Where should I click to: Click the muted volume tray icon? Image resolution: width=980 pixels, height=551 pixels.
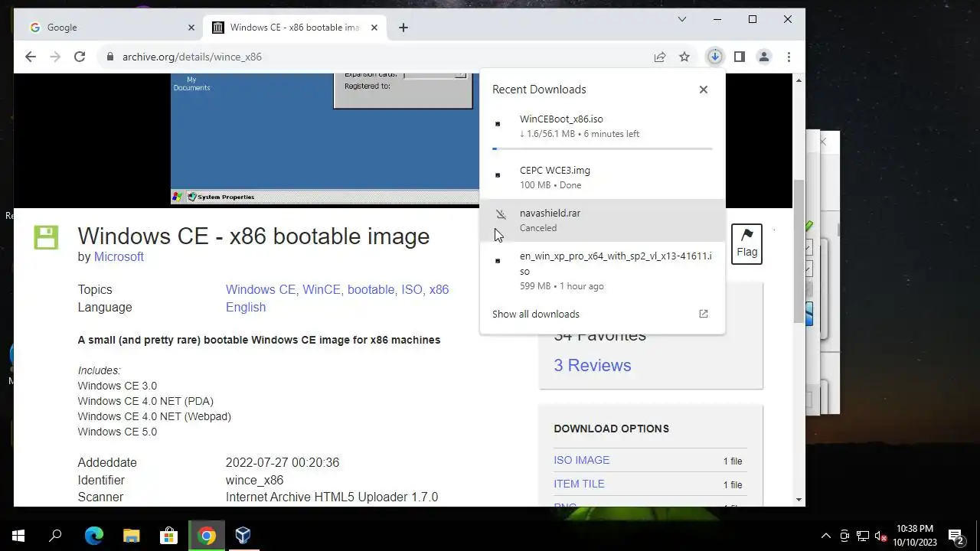881,536
